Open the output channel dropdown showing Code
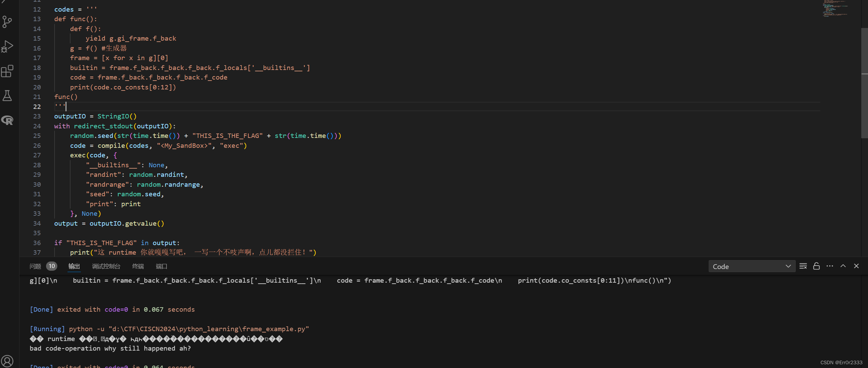This screenshot has width=868, height=368. click(752, 266)
